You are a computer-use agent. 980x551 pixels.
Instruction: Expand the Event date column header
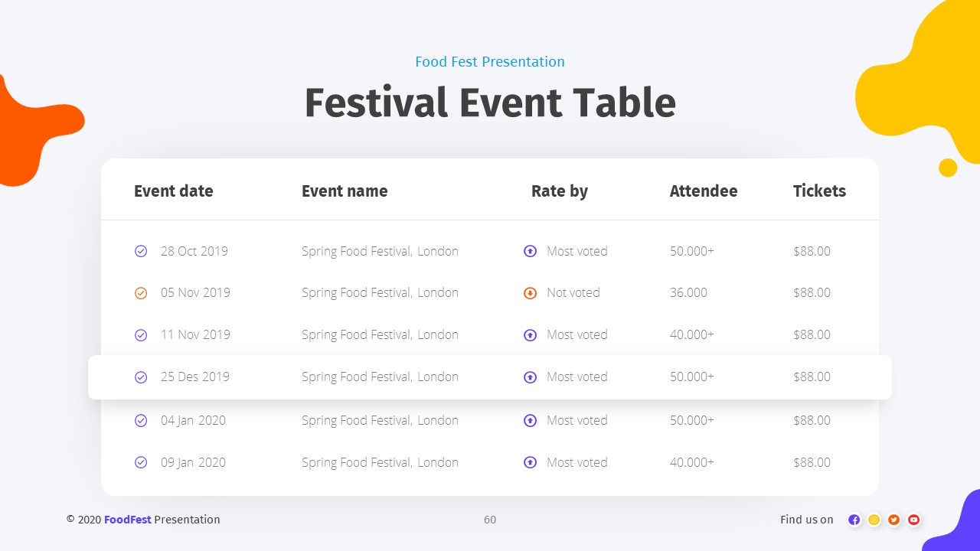(x=174, y=191)
